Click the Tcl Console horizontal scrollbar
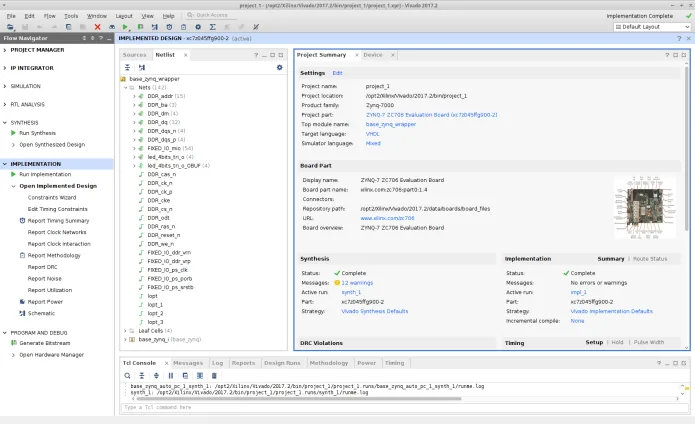Image resolution: width=695 pixels, height=424 pixels. (x=297, y=399)
